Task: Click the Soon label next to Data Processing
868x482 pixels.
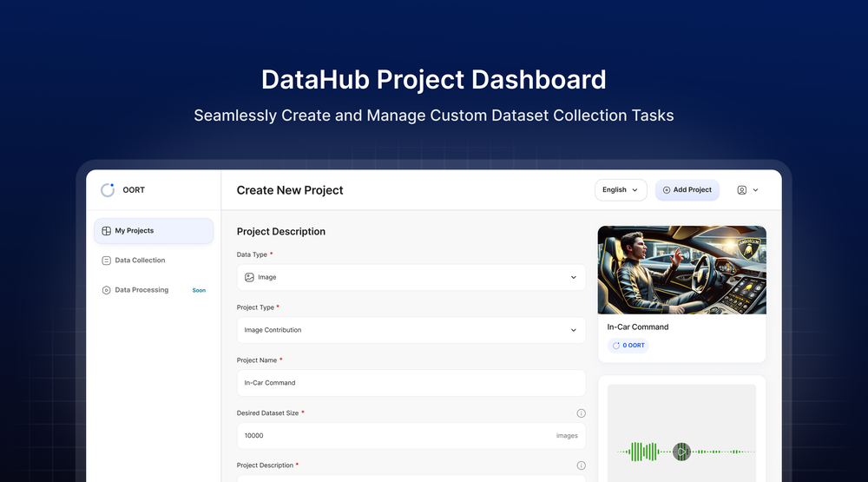Action: point(199,290)
